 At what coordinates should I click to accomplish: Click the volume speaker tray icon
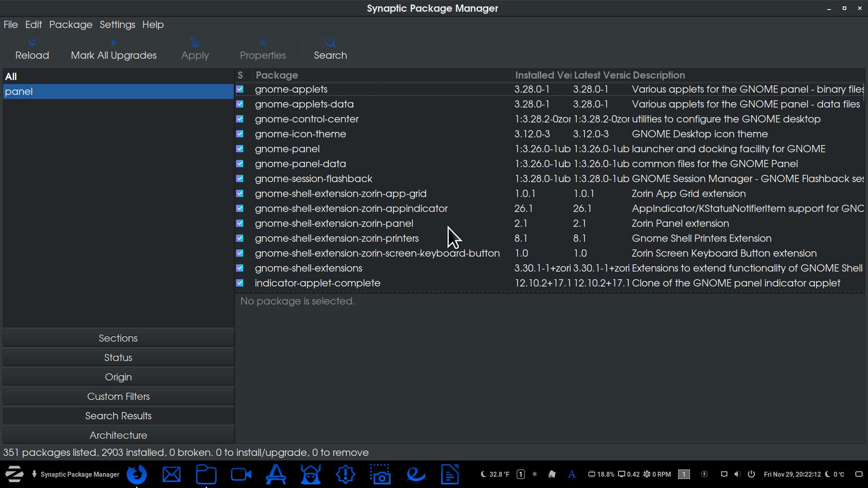[x=737, y=474]
